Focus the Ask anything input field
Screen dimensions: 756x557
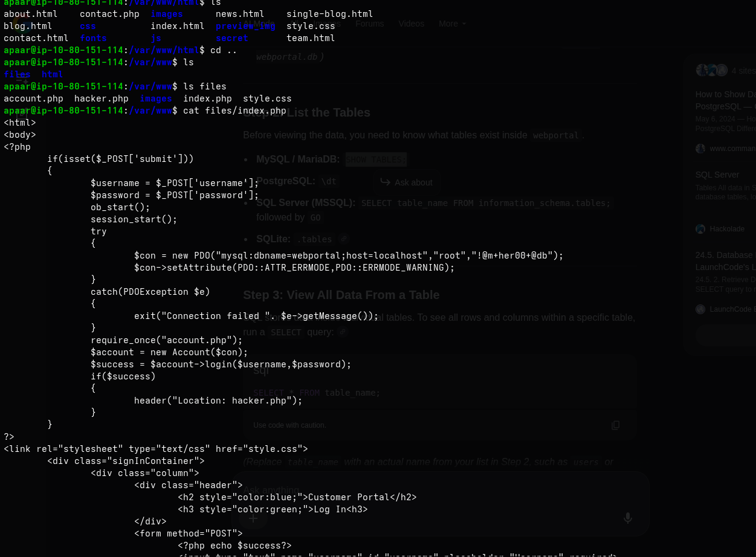[x=423, y=490]
